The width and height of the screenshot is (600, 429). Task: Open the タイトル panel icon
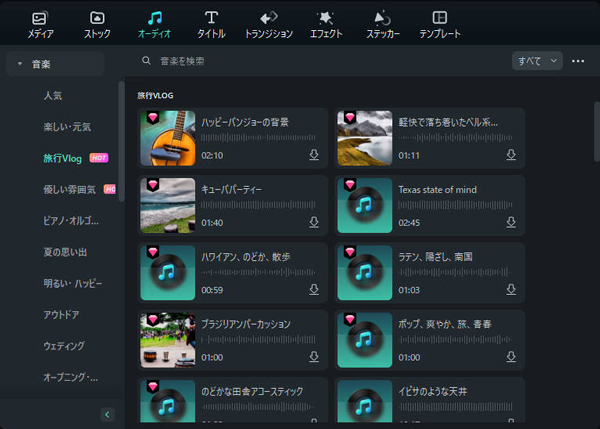pyautogui.click(x=211, y=24)
